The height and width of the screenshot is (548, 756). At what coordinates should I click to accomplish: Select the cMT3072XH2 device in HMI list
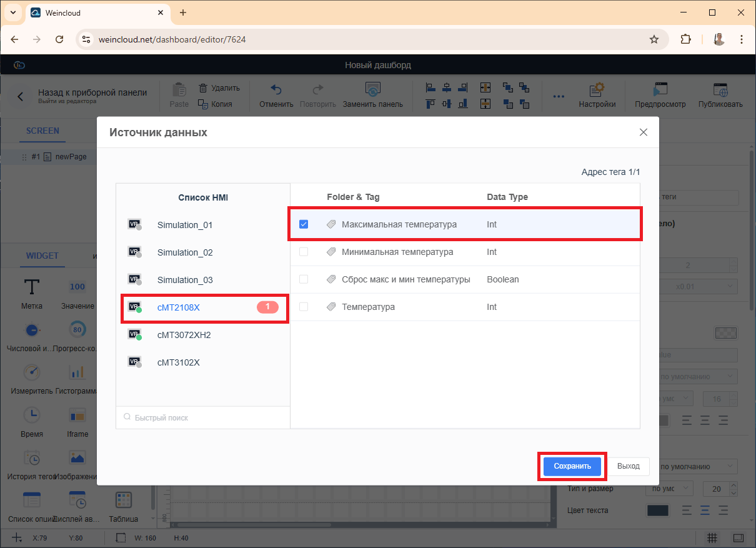click(x=184, y=335)
